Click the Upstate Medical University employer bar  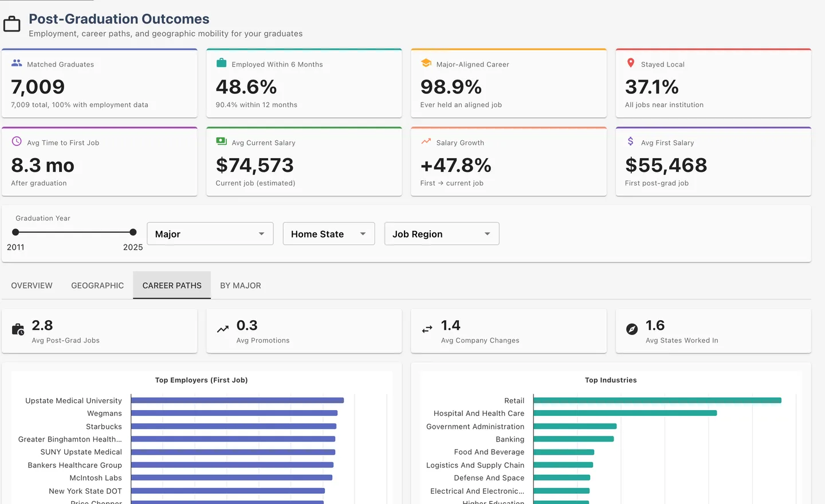[237, 400]
